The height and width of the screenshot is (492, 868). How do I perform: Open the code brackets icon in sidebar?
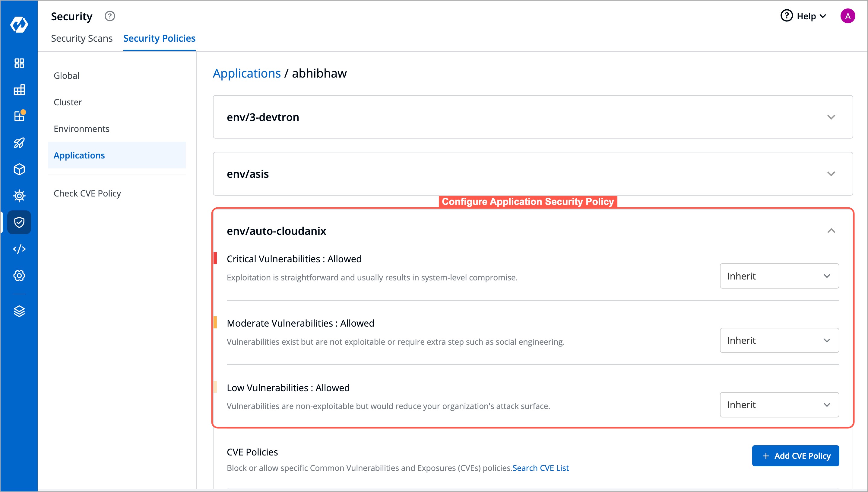tap(19, 249)
